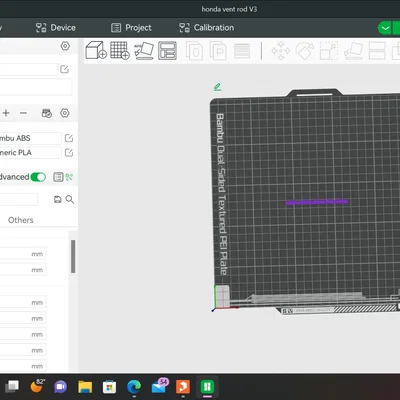Click the edit icon beside the printer preset
Screen dimensions: 400x400
point(64,69)
